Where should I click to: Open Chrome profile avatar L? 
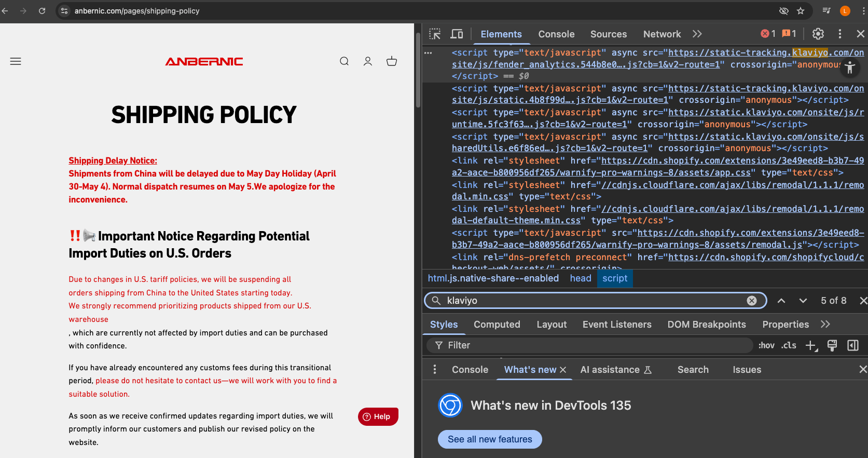(x=845, y=11)
